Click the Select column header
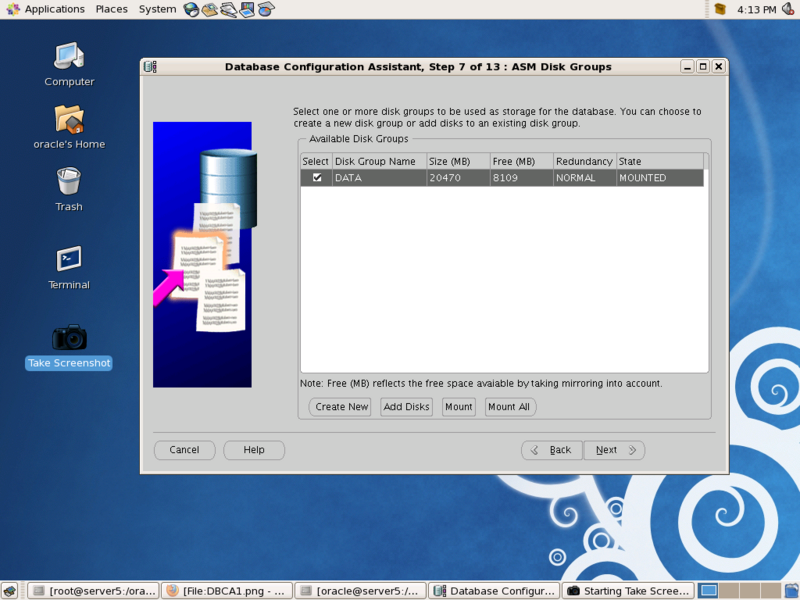The width and height of the screenshot is (800, 600). pyautogui.click(x=316, y=161)
